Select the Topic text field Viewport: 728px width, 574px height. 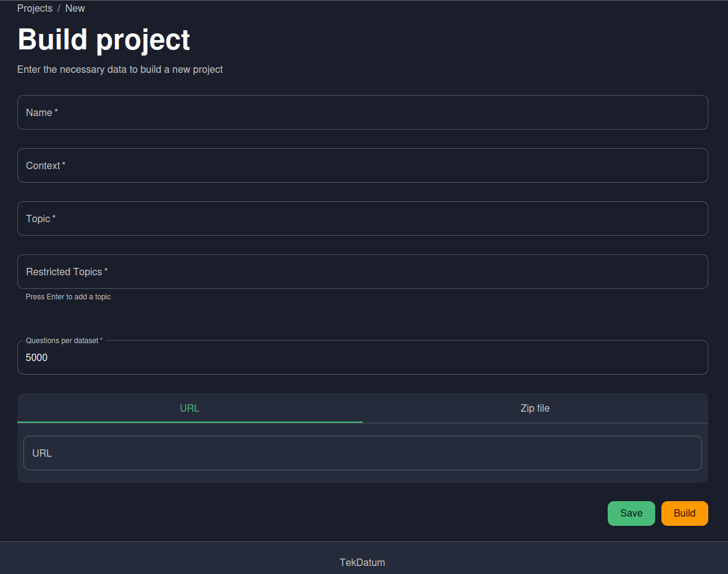[x=362, y=218]
